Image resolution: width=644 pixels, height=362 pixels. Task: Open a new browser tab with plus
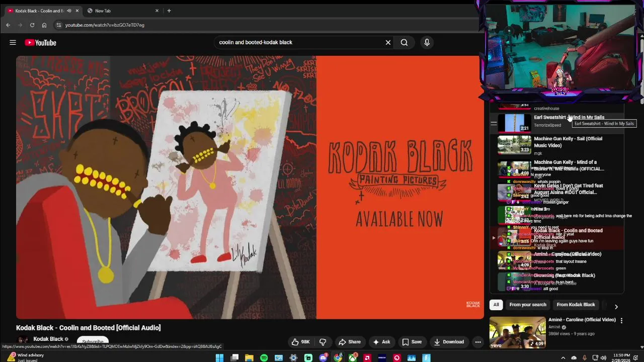click(x=169, y=11)
